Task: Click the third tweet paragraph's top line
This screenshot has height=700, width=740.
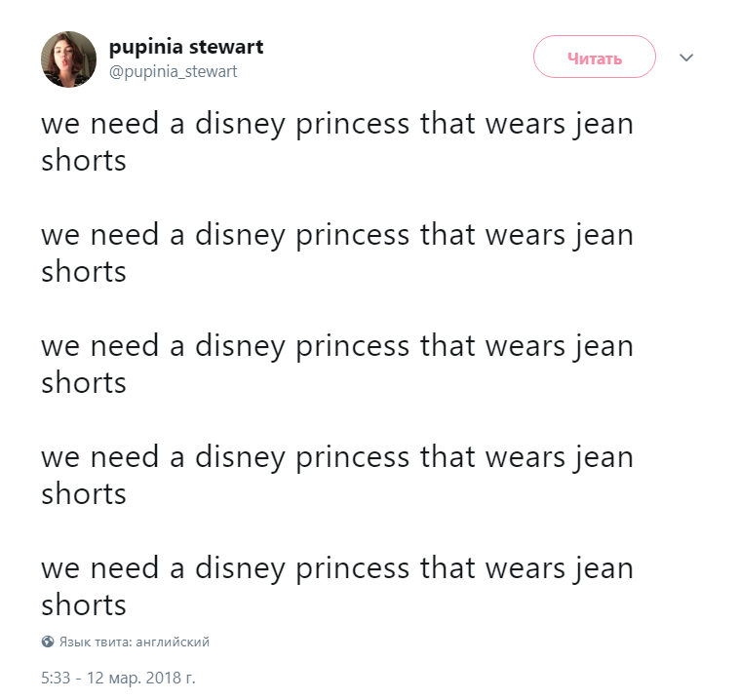Action: click(x=337, y=346)
